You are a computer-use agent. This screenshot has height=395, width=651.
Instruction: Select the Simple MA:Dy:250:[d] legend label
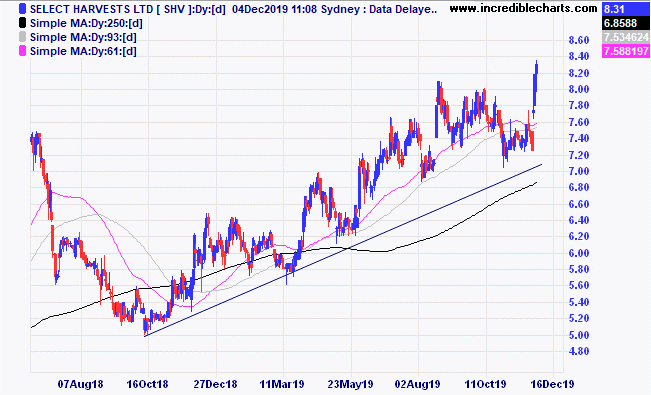point(86,23)
